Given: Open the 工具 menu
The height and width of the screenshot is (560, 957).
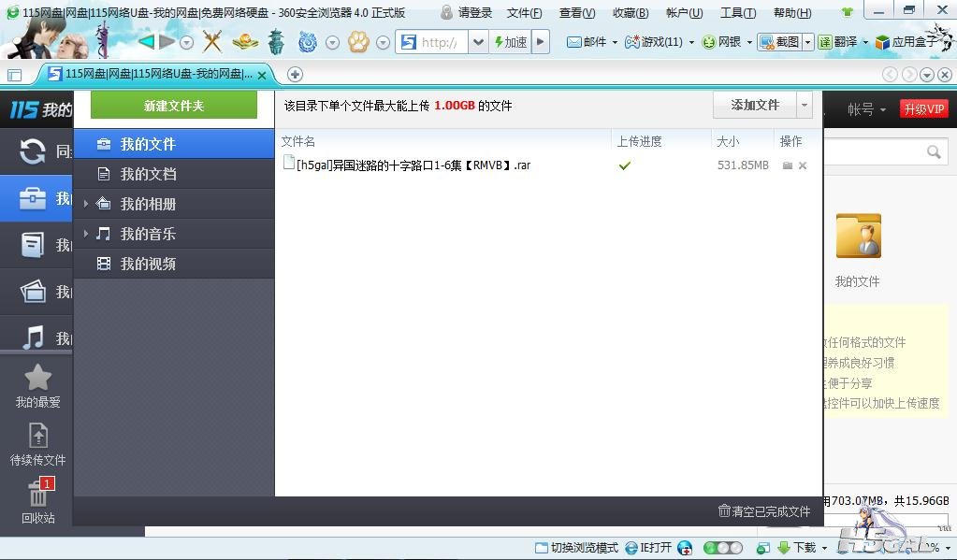Looking at the screenshot, I should (737, 12).
